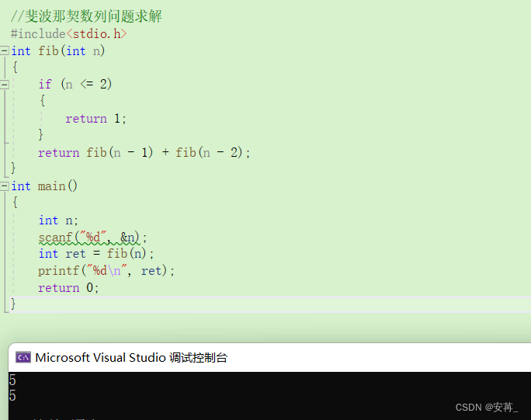Click the printf statement line
Image resolution: width=531 pixels, height=420 pixels.
106,271
